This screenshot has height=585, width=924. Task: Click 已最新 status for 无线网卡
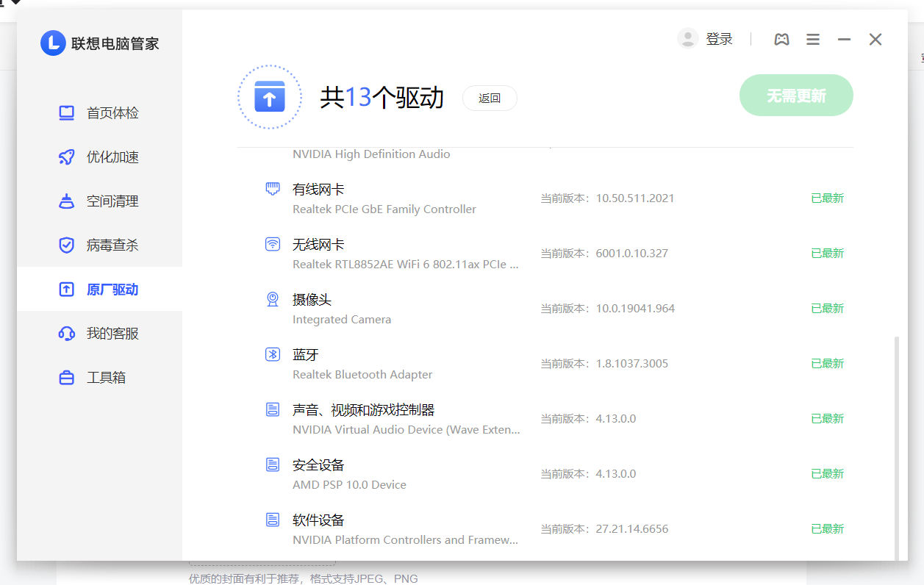click(828, 254)
